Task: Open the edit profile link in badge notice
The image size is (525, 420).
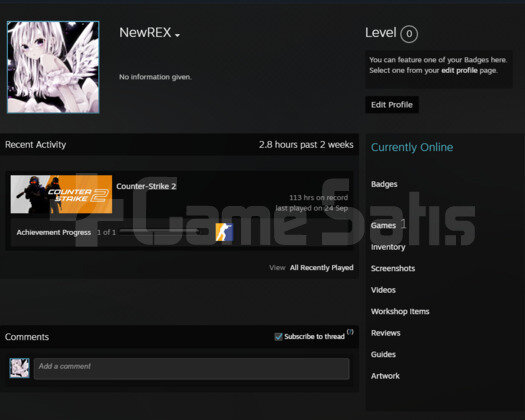Action: pos(459,70)
